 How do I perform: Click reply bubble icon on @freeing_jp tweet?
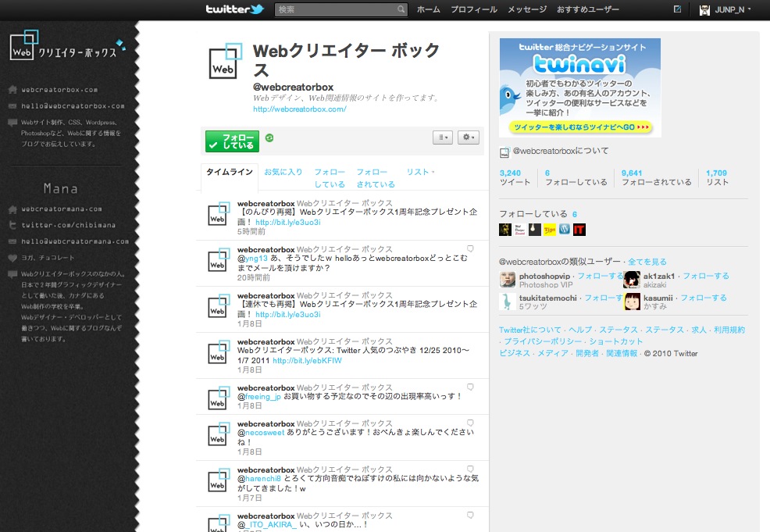(x=470, y=387)
